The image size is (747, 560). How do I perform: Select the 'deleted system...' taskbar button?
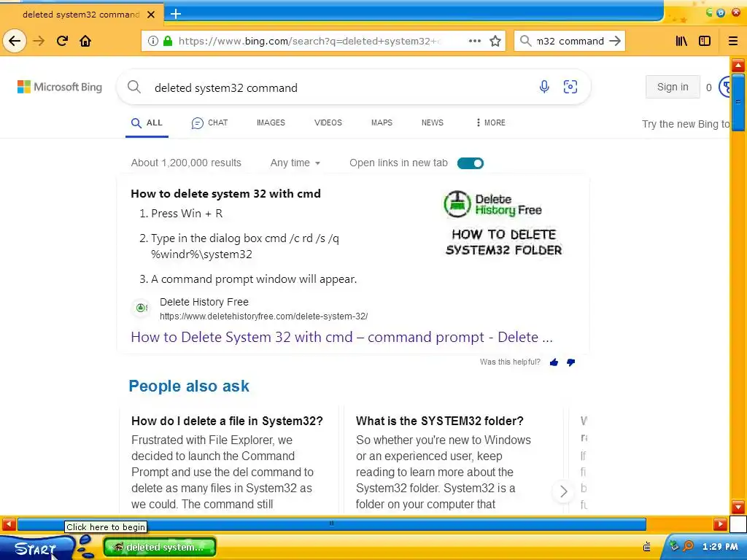pyautogui.click(x=160, y=547)
